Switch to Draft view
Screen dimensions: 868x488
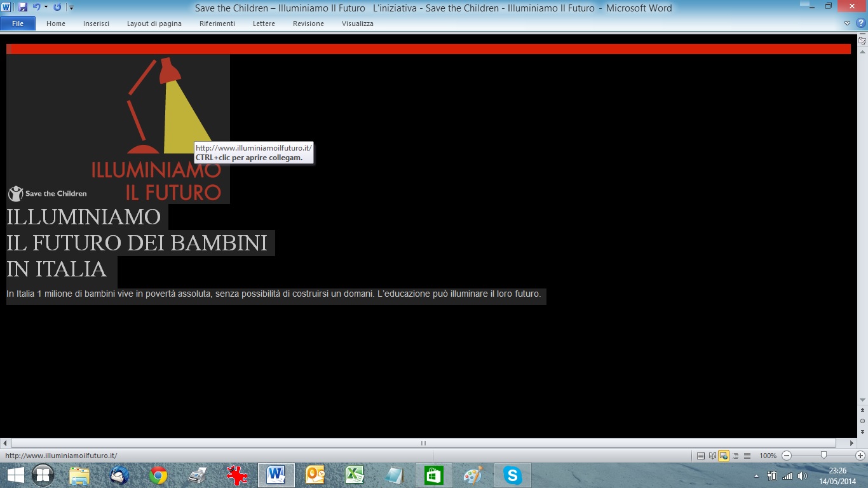tap(747, 456)
